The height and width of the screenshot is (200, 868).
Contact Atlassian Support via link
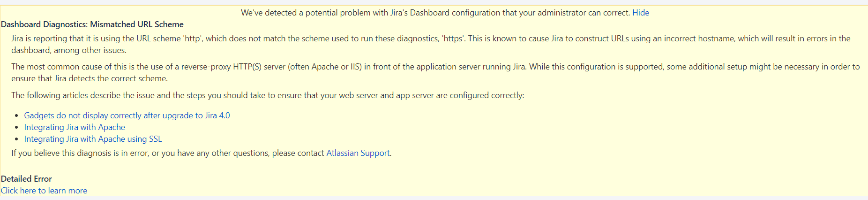pos(358,153)
